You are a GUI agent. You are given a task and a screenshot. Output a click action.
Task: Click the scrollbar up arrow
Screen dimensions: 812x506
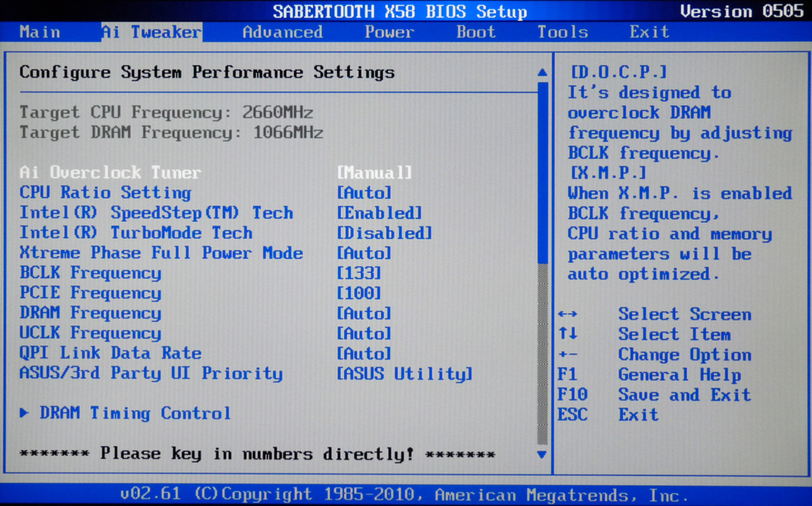(x=541, y=72)
